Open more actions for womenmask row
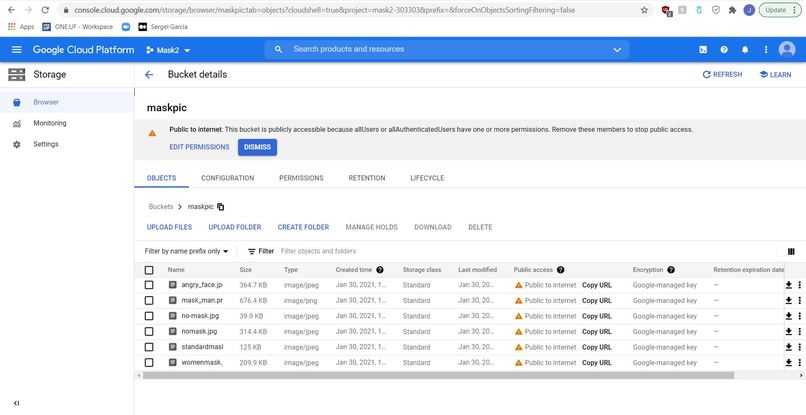The height and width of the screenshot is (415, 806). [x=799, y=363]
